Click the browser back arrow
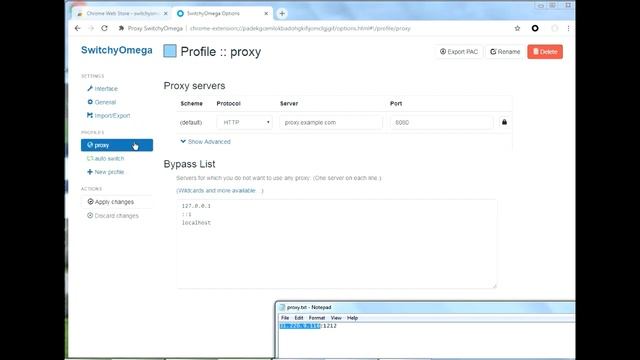640x360 pixels. click(x=78, y=28)
